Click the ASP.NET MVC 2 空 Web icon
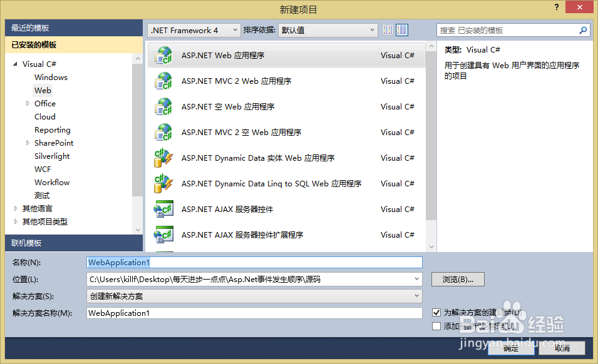598x364 pixels. [x=163, y=132]
